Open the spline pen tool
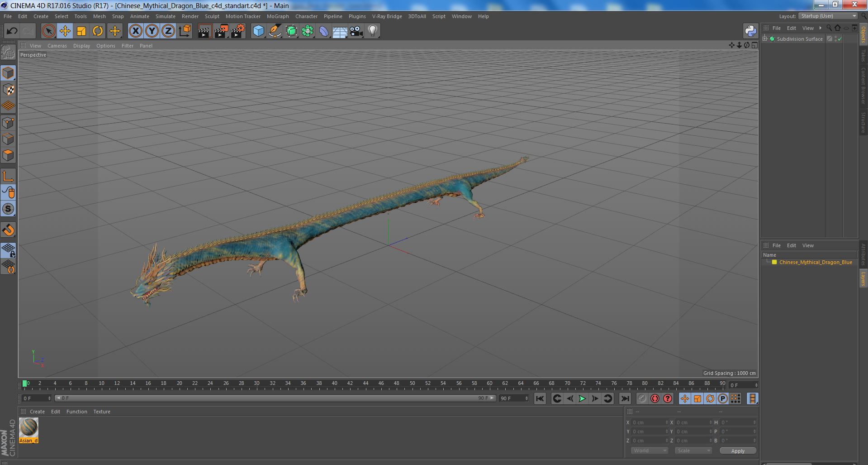This screenshot has height=465, width=868. pyautogui.click(x=275, y=31)
